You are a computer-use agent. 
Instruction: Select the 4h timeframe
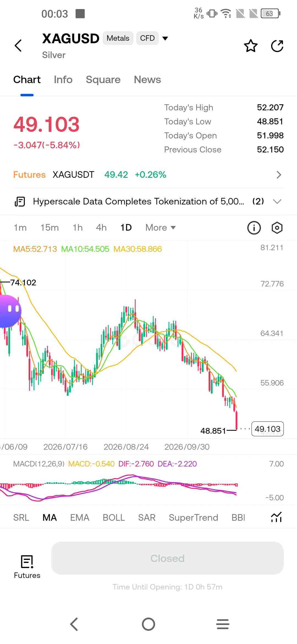pyautogui.click(x=101, y=228)
